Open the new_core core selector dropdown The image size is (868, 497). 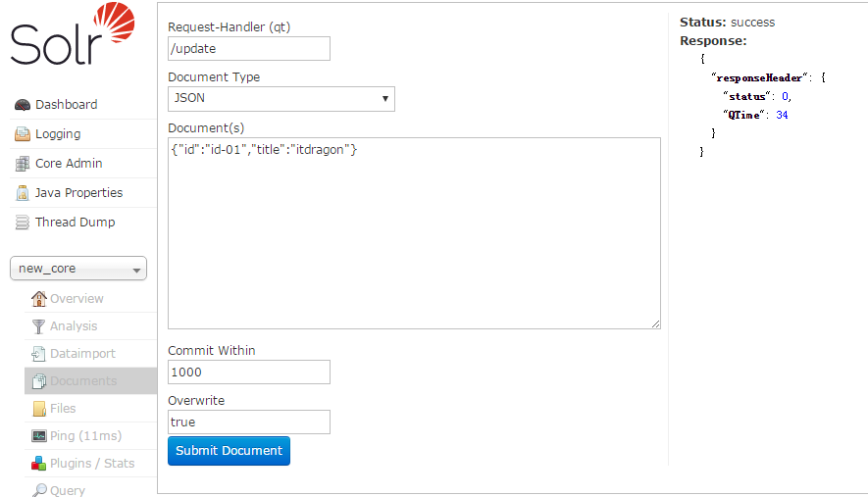[x=78, y=269]
